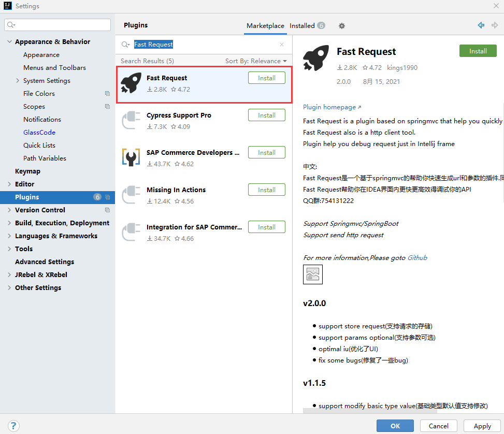
Task: Open help via the question mark icon
Action: pos(13,426)
